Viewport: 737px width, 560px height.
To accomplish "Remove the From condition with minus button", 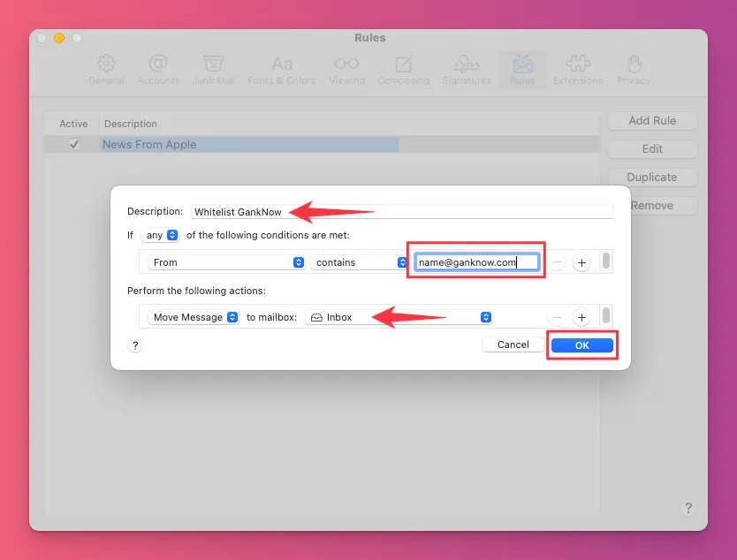I will coord(557,262).
